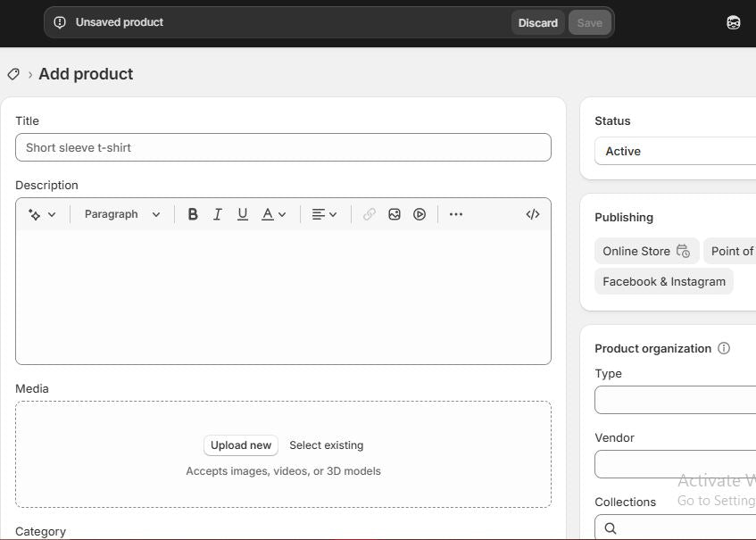Click the insert link icon
The width and height of the screenshot is (756, 540).
click(369, 214)
